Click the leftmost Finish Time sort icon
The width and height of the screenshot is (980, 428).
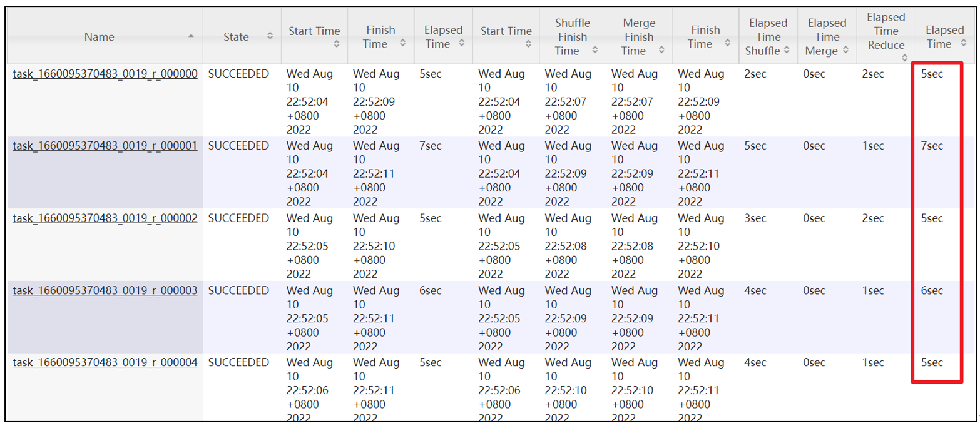click(403, 43)
